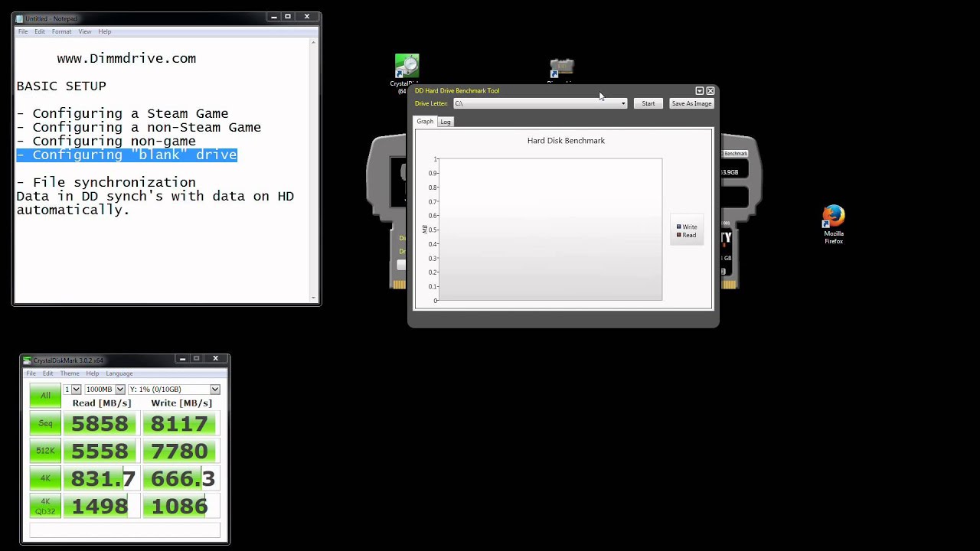Screen dimensions: 980x551
Task: Minimize the DD Hard Drive Benchmark Tool window
Action: (699, 91)
